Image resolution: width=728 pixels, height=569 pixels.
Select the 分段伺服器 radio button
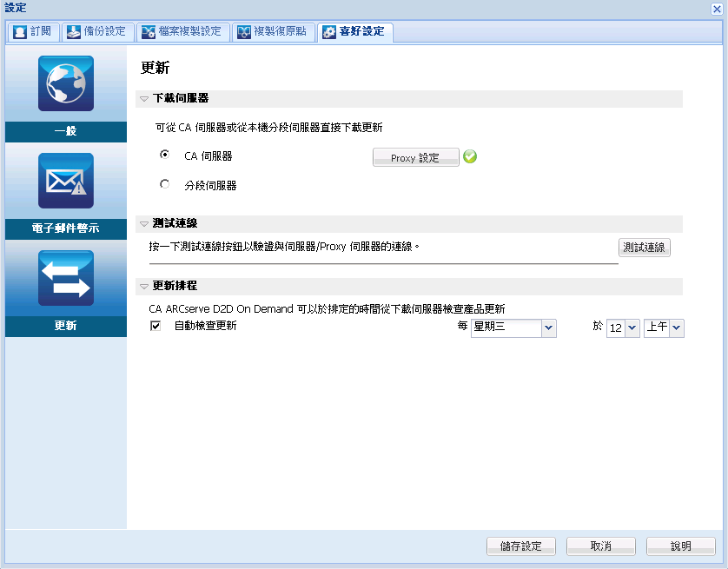tap(164, 184)
